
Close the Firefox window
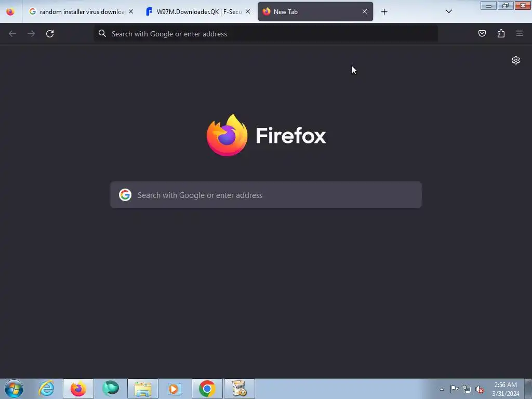tap(523, 6)
